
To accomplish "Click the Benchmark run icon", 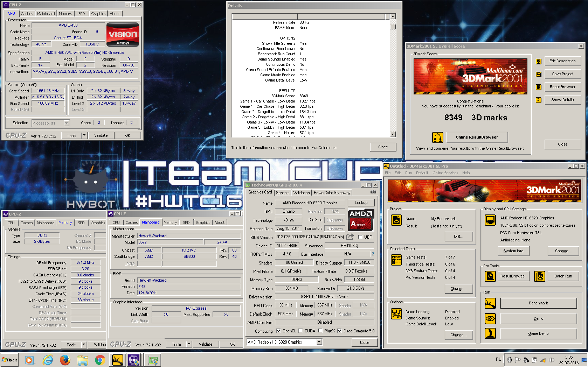I will (490, 303).
